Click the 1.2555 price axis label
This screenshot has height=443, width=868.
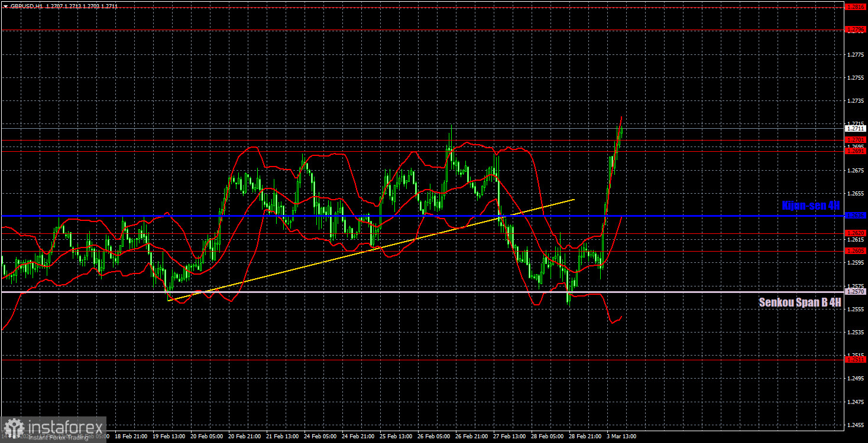(856, 309)
